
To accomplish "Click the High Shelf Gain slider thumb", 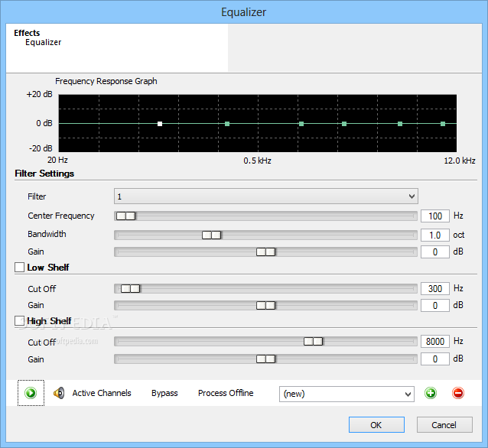I will tap(265, 359).
